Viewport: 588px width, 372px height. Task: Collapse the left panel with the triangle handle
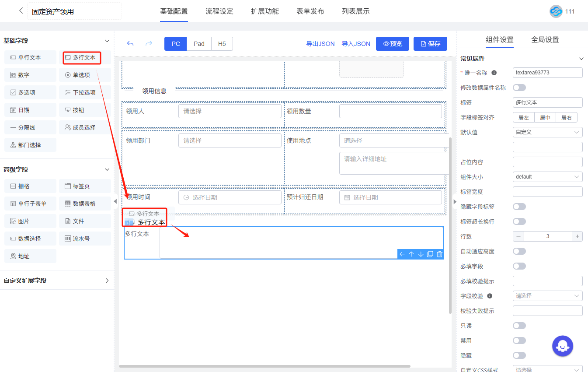(115, 201)
